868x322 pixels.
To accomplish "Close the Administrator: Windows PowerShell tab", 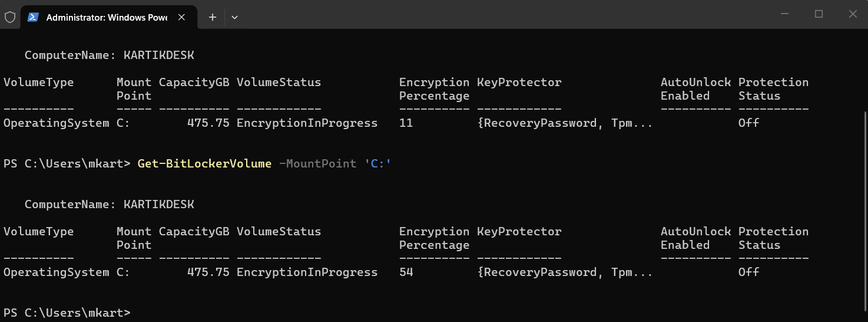I will pos(182,17).
